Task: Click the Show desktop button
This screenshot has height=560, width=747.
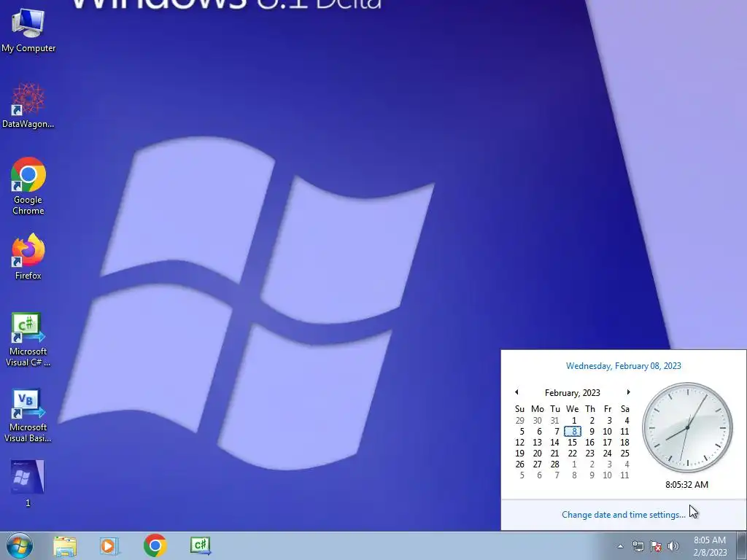Action: [742, 545]
